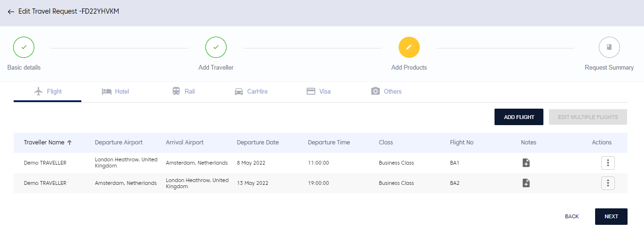Screen dimensions: 644x230
Task: Click the Basic details checkmark step circle
Action: pyautogui.click(x=24, y=47)
